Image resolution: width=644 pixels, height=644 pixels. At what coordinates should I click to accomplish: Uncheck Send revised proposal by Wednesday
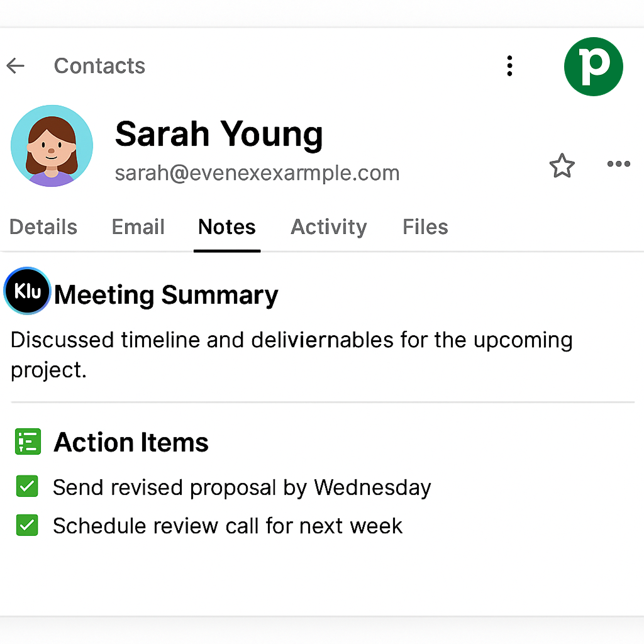[27, 486]
